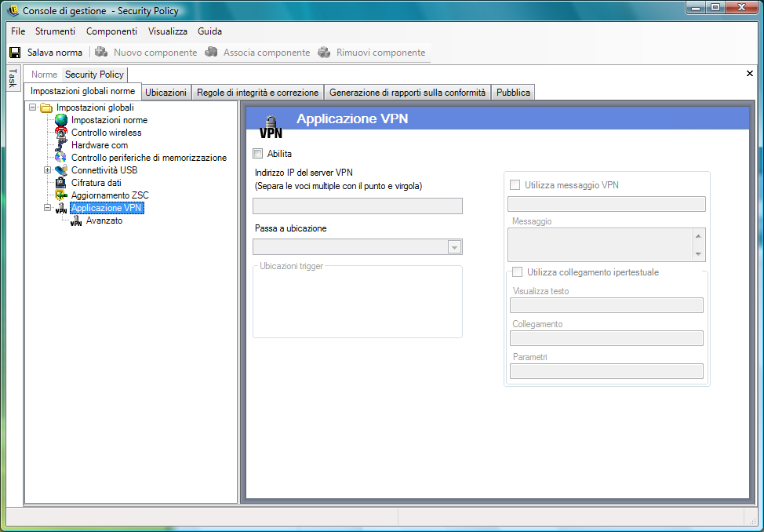The image size is (764, 532).
Task: Click the Salava norma button label
Action: coord(55,52)
